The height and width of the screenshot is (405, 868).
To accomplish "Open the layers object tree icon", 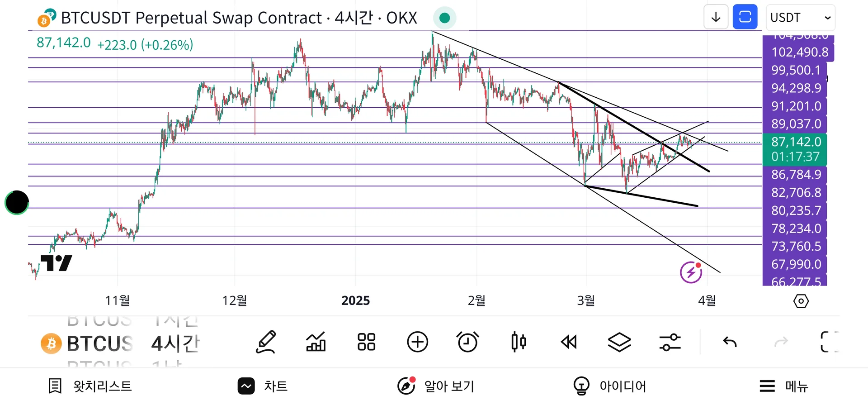I will point(619,342).
